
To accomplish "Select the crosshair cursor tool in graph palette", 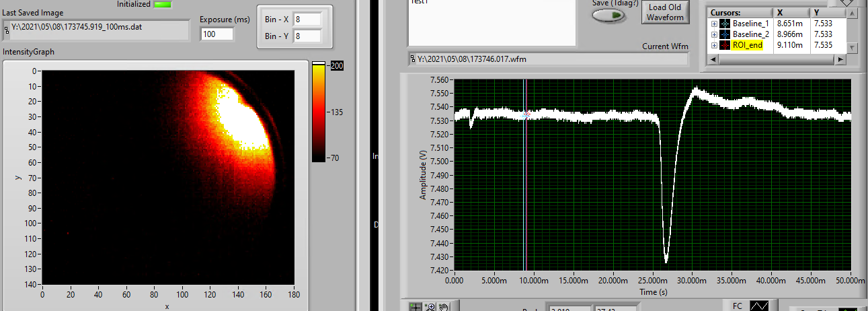I will (416, 307).
